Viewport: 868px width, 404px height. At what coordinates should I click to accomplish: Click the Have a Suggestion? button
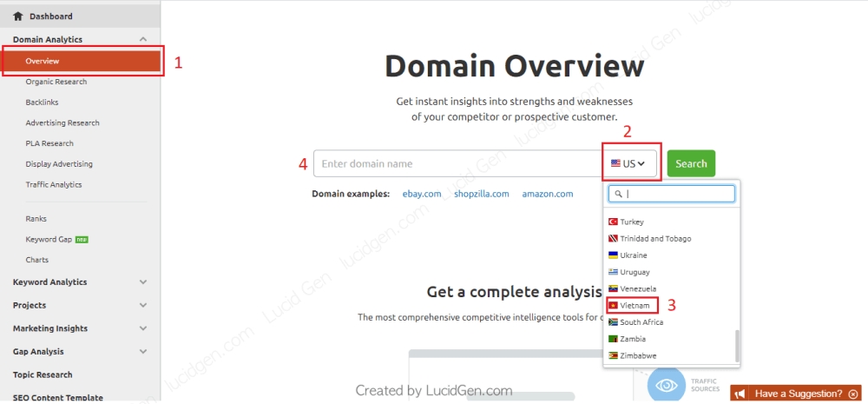795,394
